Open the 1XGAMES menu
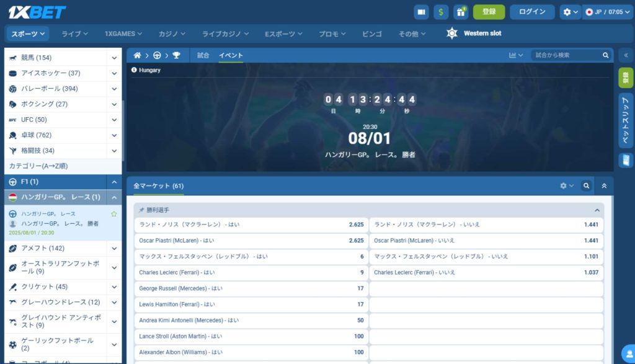This screenshot has width=635, height=364. [123, 33]
